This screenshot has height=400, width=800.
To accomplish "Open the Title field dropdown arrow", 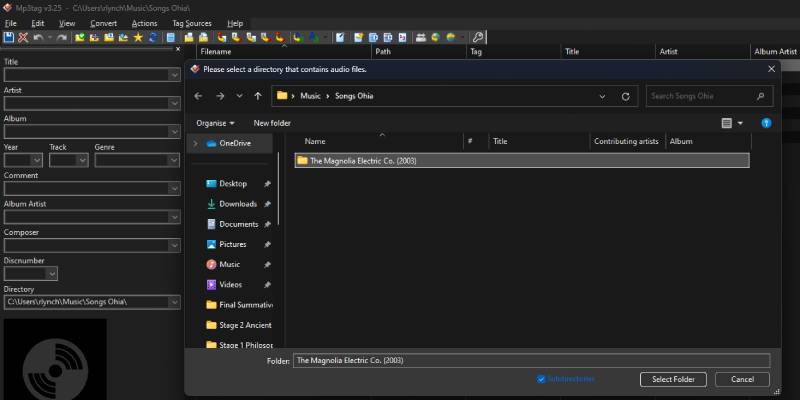I will tap(174, 75).
